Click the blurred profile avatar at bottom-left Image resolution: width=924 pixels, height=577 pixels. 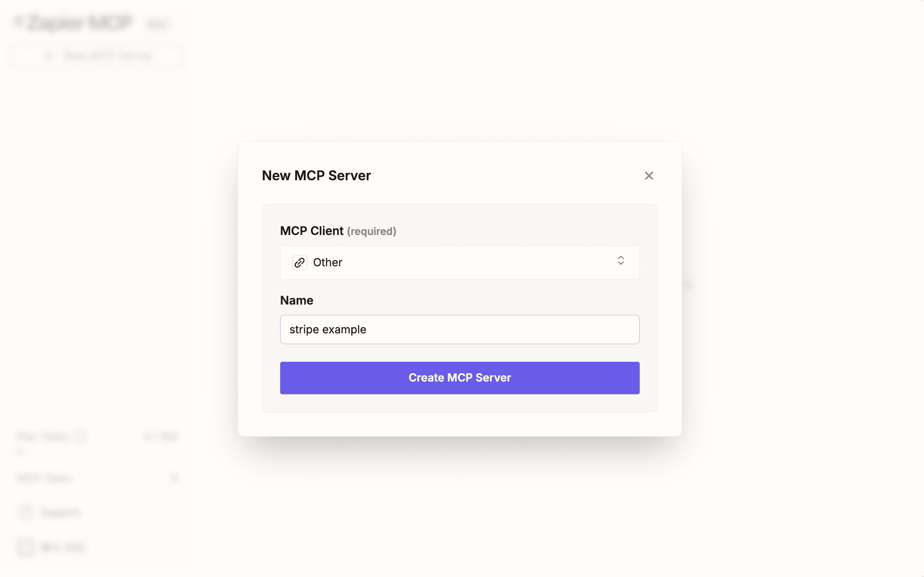tap(26, 547)
